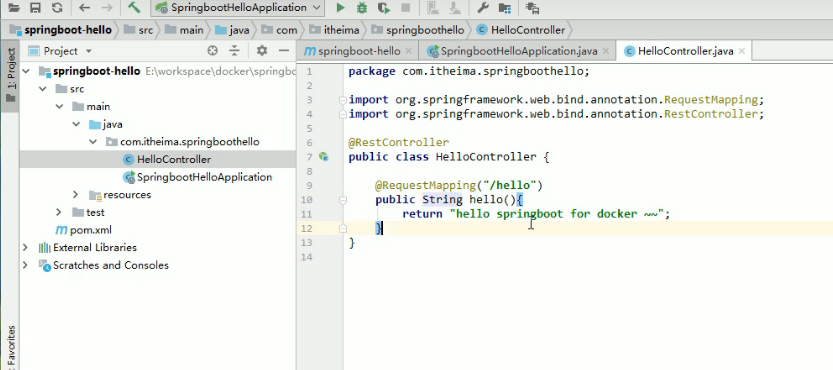Click the Open folder toolbar icon

point(14,7)
